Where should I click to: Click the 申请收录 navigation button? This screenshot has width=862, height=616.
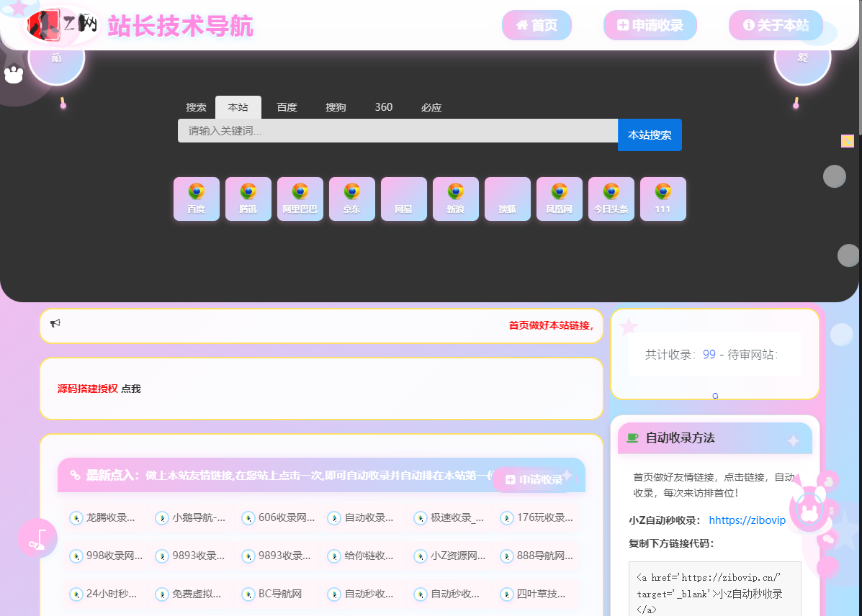tap(650, 24)
